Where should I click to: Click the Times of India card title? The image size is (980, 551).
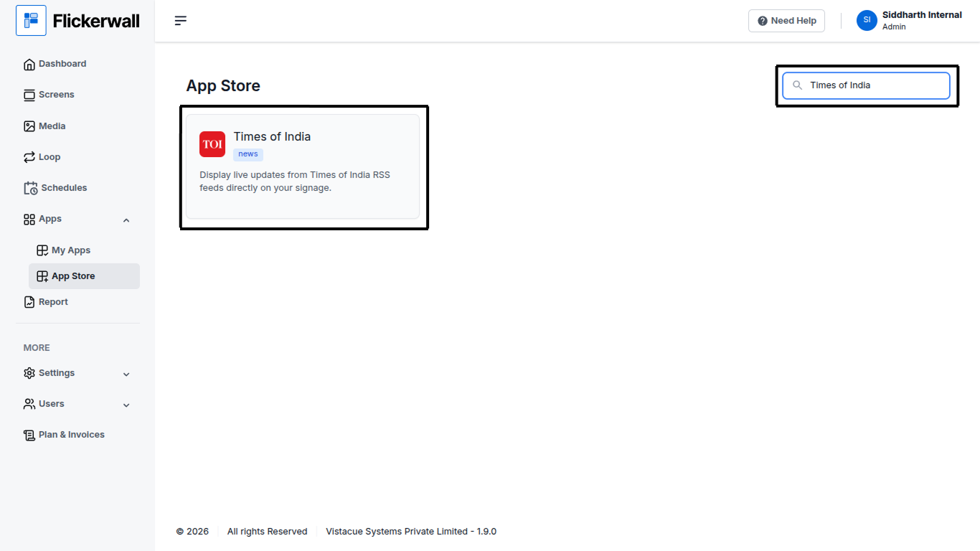point(272,136)
